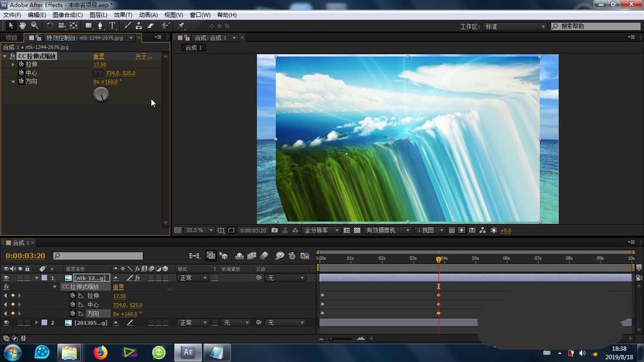Take snapshot with the camera icon
Image resolution: width=644 pixels, height=362 pixels.
pos(275,230)
